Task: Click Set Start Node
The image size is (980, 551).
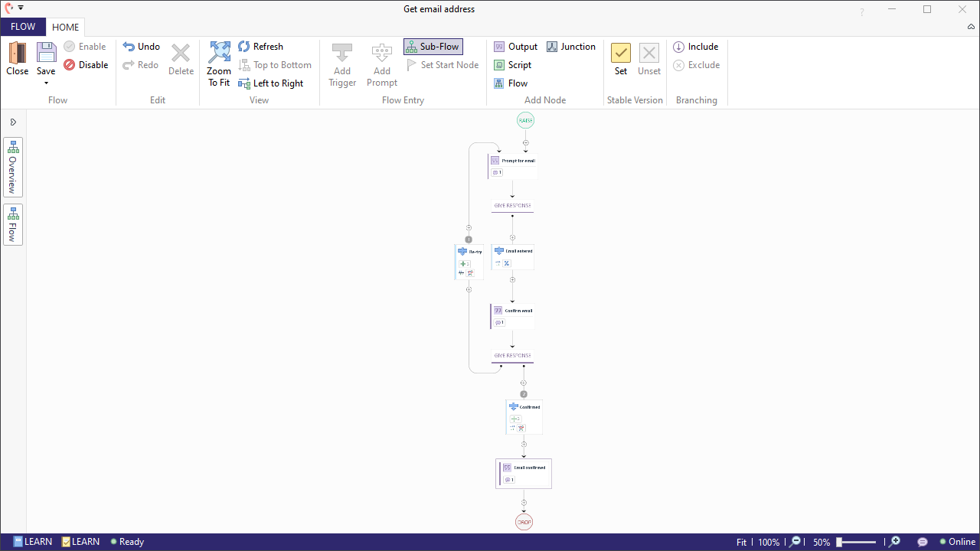Action: click(443, 64)
